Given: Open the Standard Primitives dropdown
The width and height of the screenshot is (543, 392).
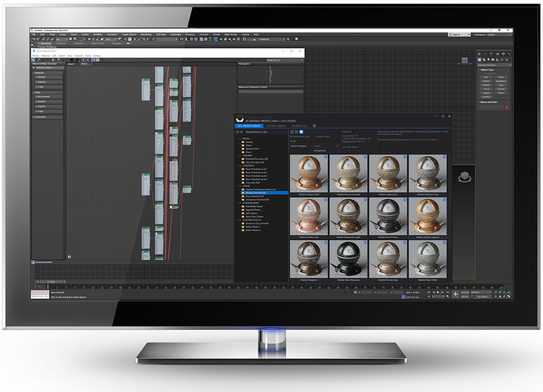Looking at the screenshot, I should coord(494,65).
